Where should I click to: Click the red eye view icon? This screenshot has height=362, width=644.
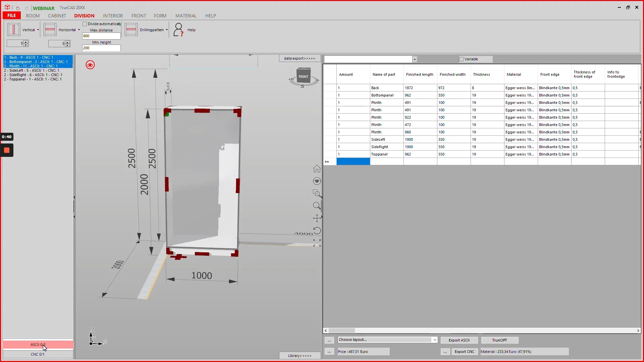[90, 65]
